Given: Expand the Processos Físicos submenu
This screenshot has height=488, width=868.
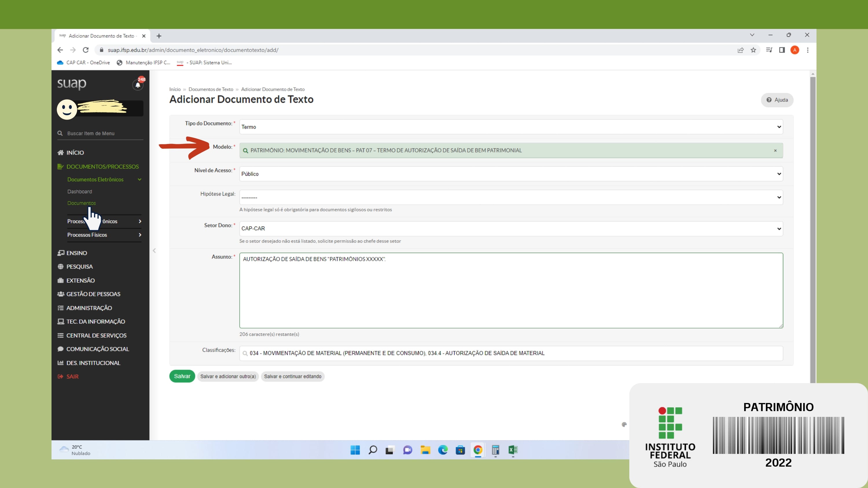Looking at the screenshot, I should (x=104, y=235).
